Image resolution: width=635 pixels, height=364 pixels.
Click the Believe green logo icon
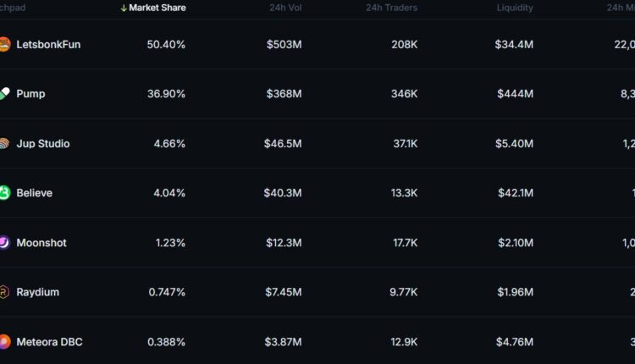(x=4, y=193)
